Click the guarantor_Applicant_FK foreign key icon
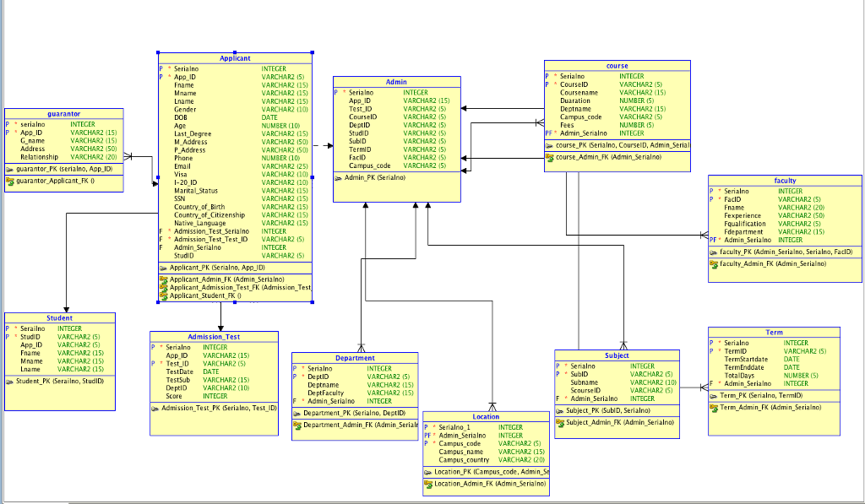The height and width of the screenshot is (504, 865). click(x=12, y=180)
